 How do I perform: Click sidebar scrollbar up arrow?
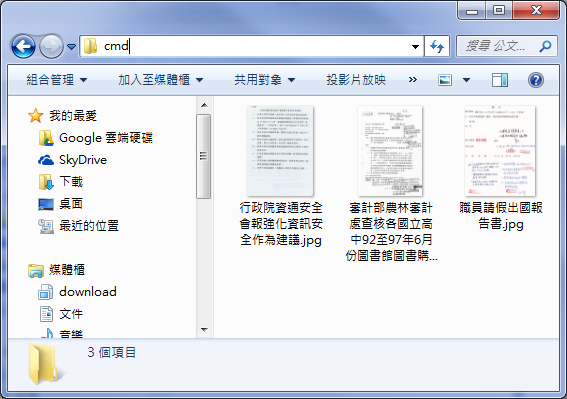pyautogui.click(x=204, y=105)
